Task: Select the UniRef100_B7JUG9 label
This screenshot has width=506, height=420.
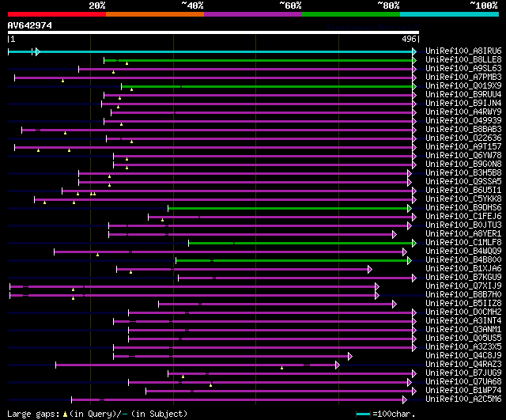Action: tap(463, 373)
